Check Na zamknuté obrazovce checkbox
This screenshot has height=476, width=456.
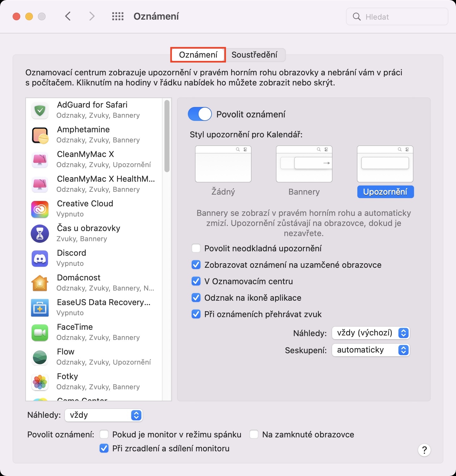point(254,434)
